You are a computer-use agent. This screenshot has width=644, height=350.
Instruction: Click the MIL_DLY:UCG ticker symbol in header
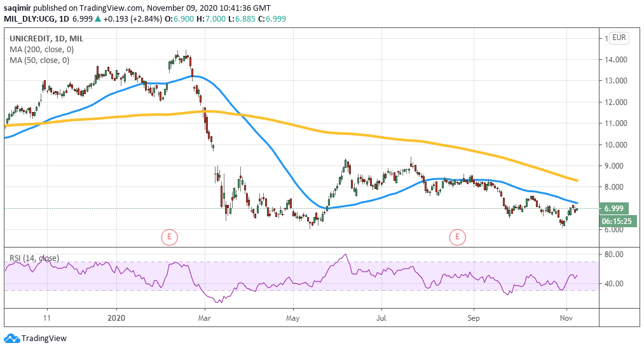[30, 19]
